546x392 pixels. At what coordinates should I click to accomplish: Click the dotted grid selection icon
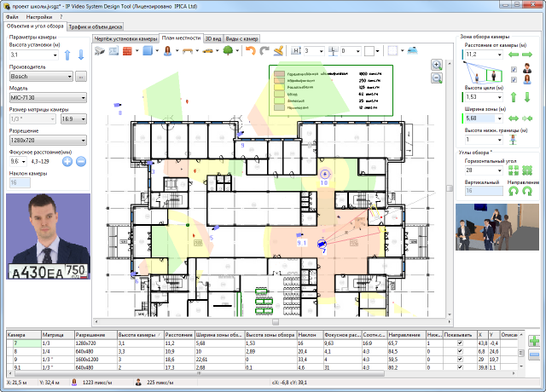point(392,51)
